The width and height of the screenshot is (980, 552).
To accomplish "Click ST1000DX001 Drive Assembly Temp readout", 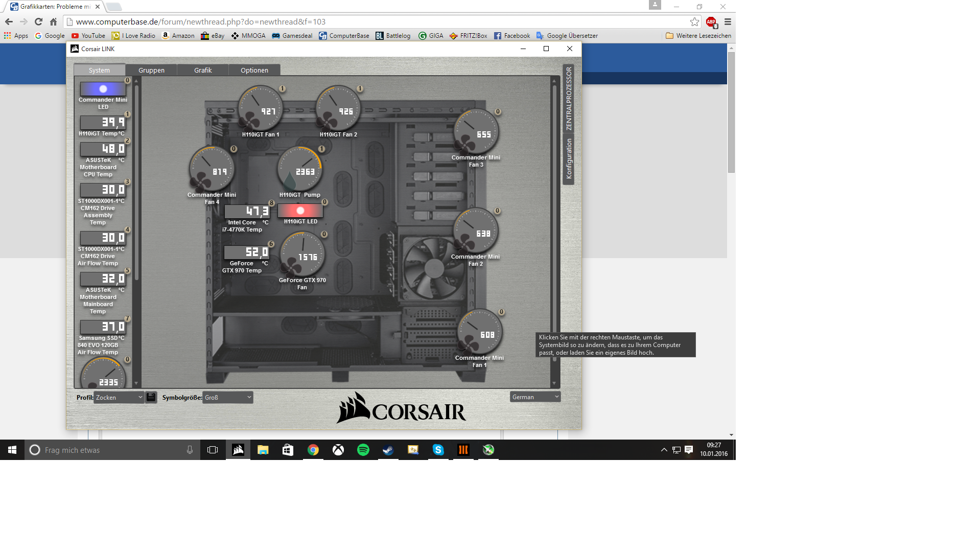I will [x=103, y=190].
